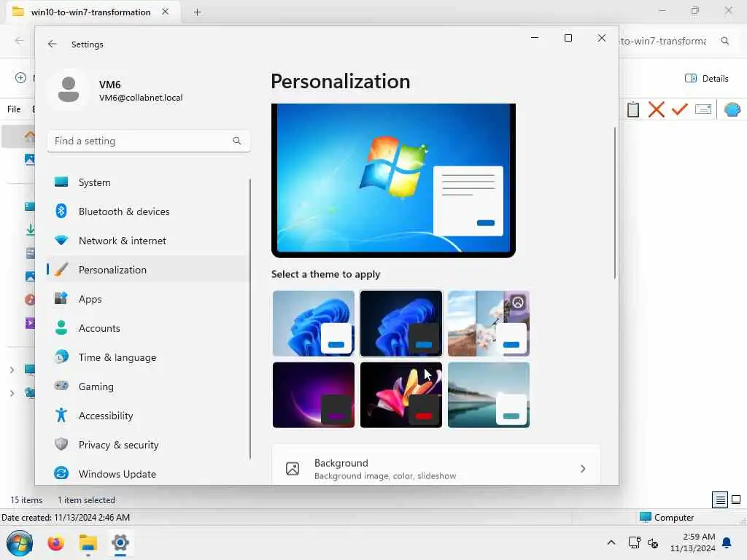Select the Personalization category
The height and width of the screenshot is (560, 747).
[x=147, y=270]
